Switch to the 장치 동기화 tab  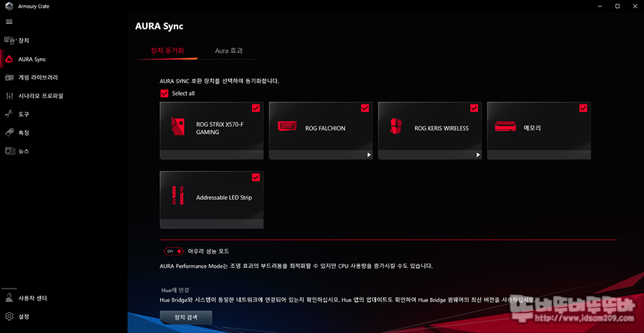click(167, 51)
